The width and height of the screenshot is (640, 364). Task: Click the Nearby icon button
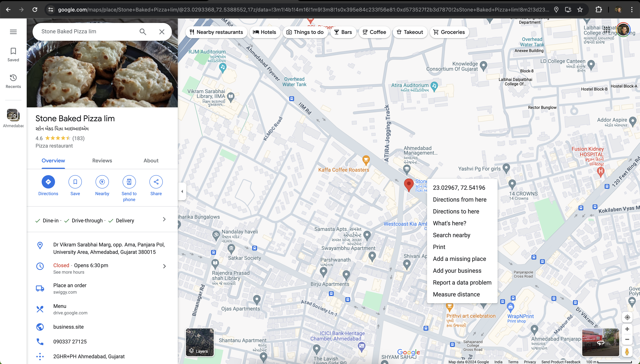point(102,182)
